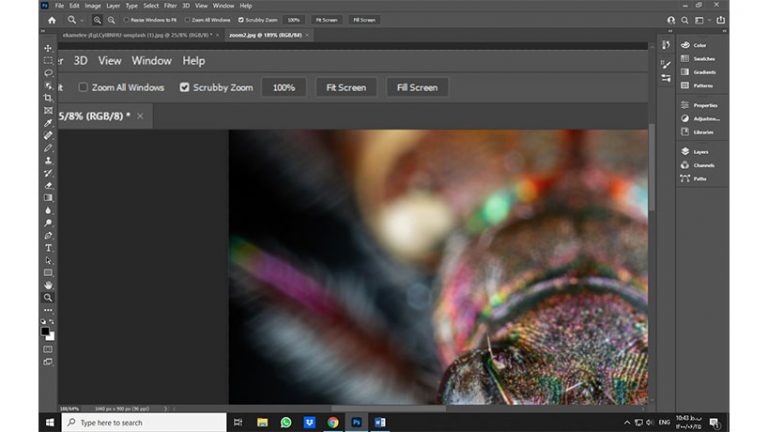Open the status bar info arrow menu
This screenshot has height=432, width=768.
point(165,408)
